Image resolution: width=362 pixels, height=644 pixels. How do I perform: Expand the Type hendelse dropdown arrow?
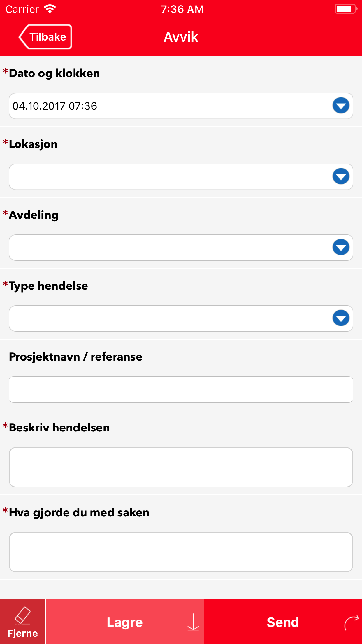tap(341, 318)
